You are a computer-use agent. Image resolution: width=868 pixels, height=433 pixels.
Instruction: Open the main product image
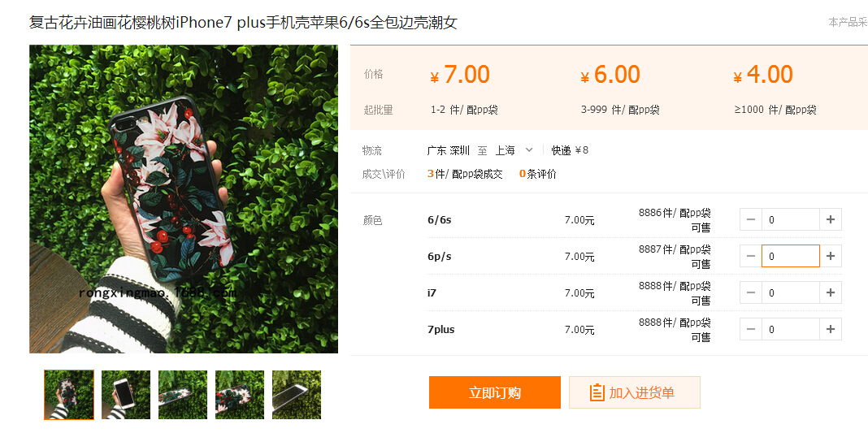183,199
